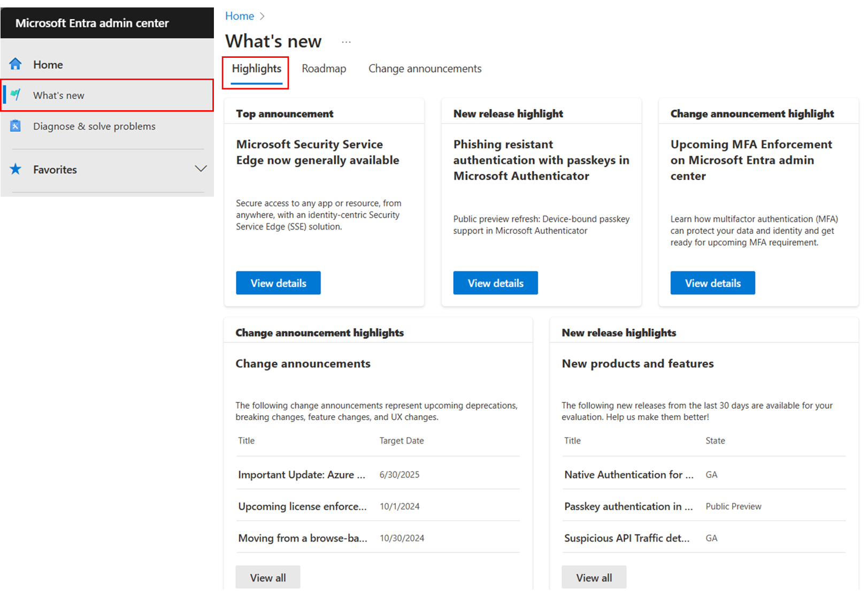Switch to the Roadmap tab
The image size is (868, 602).
tap(324, 68)
